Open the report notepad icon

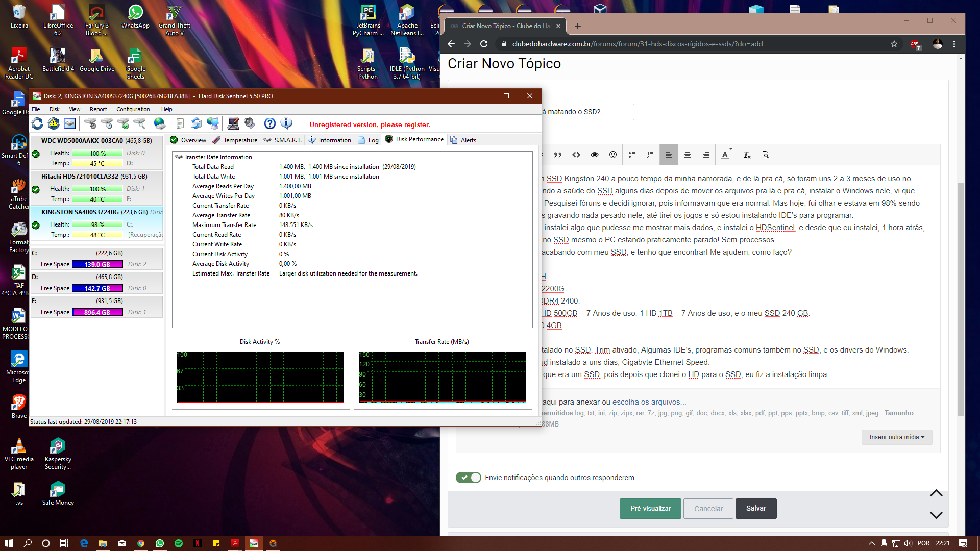[180, 123]
